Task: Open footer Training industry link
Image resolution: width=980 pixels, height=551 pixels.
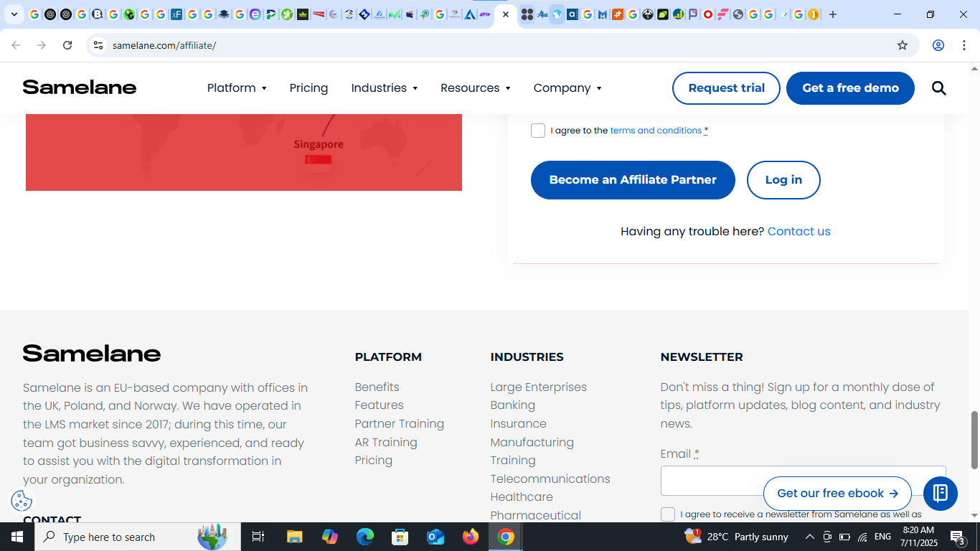Action: [512, 461]
